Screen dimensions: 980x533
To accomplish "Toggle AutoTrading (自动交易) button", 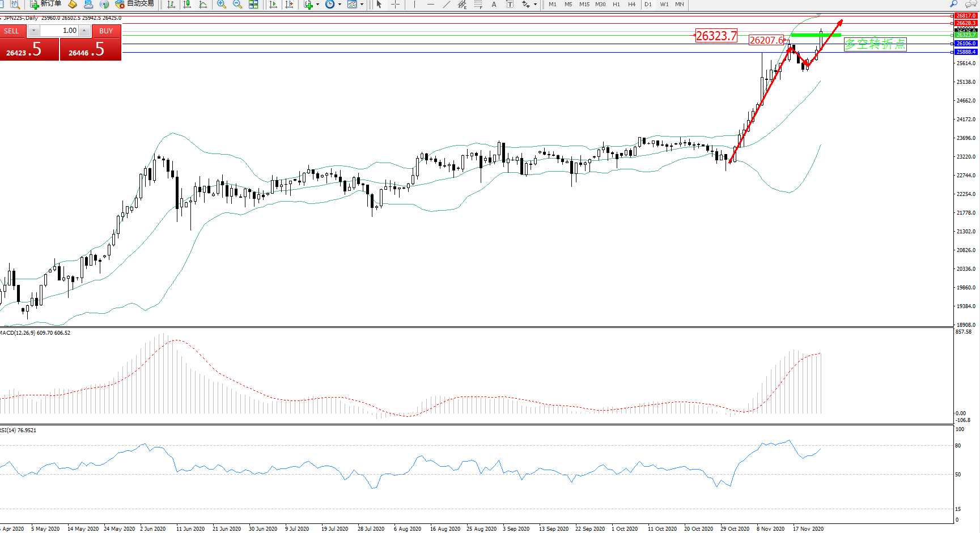I will [x=135, y=4].
